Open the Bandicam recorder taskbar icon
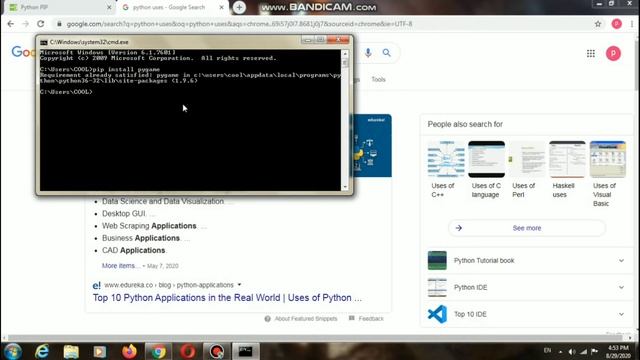640x360 pixels. point(216,351)
